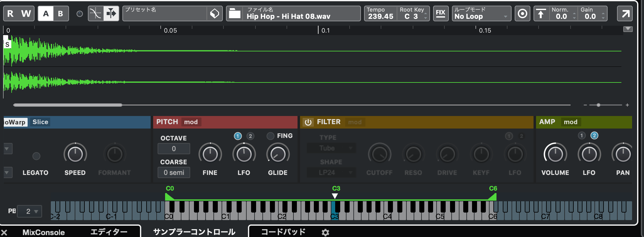The height and width of the screenshot is (237, 644).
Task: Open the loop mode No Loop dropdown
Action: (x=481, y=13)
